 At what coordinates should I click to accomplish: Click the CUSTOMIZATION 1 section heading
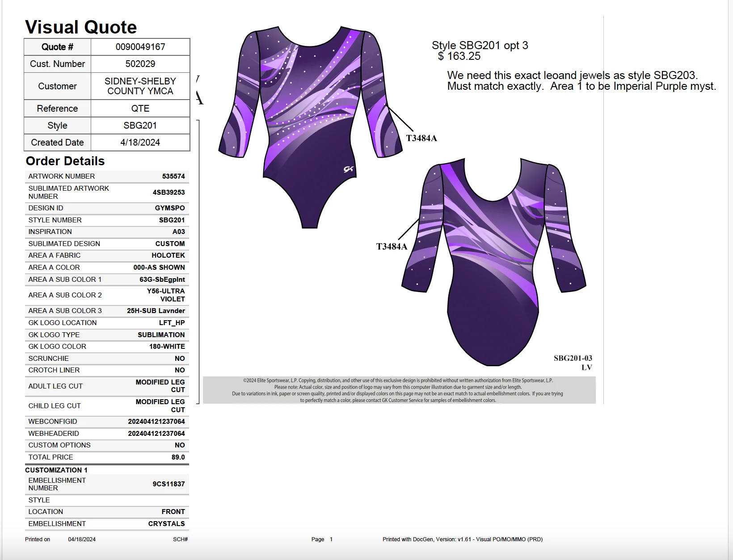click(56, 470)
